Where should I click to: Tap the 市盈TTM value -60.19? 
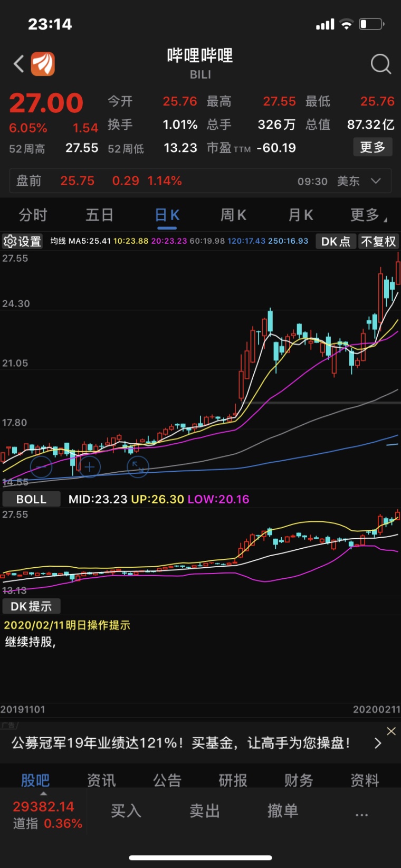tap(276, 148)
